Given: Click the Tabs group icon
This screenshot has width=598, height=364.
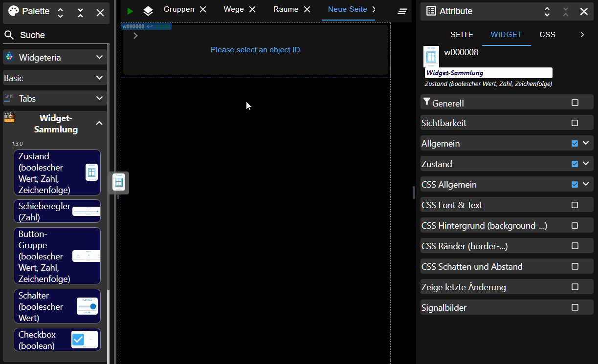Looking at the screenshot, I should [x=9, y=98].
